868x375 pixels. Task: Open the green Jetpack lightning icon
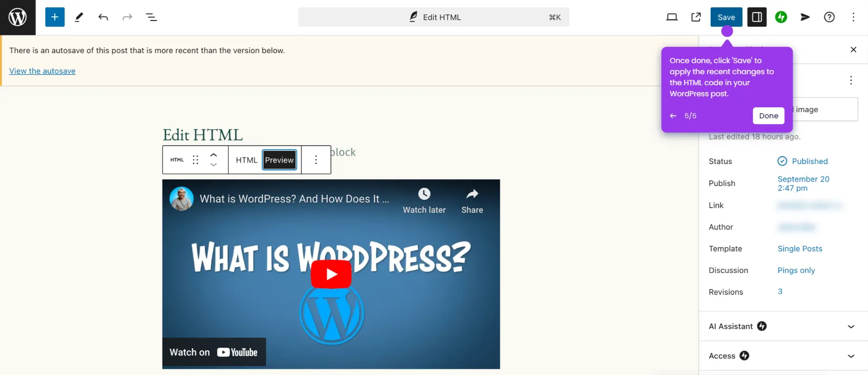(781, 17)
